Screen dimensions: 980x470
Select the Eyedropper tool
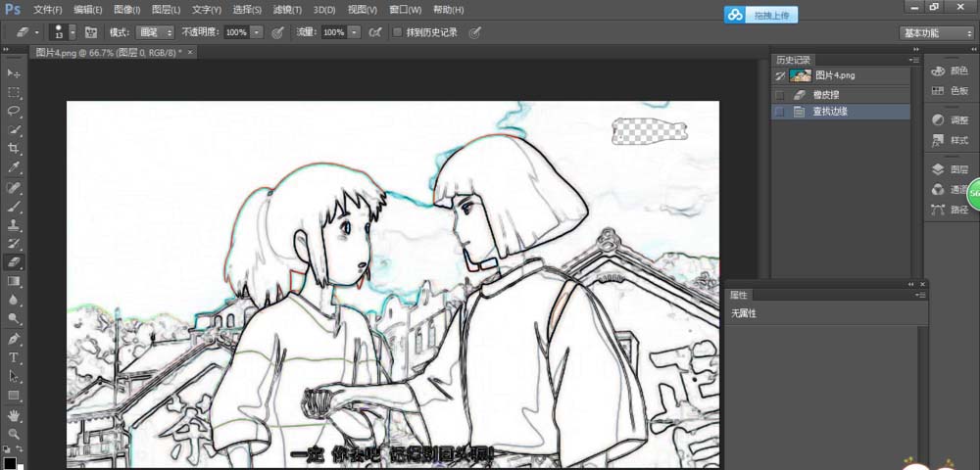pyautogui.click(x=14, y=167)
